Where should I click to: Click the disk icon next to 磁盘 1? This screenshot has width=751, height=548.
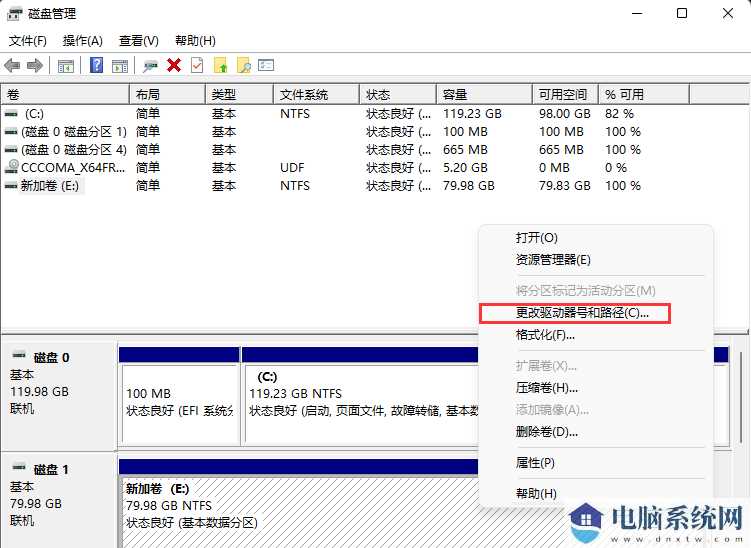[19, 467]
